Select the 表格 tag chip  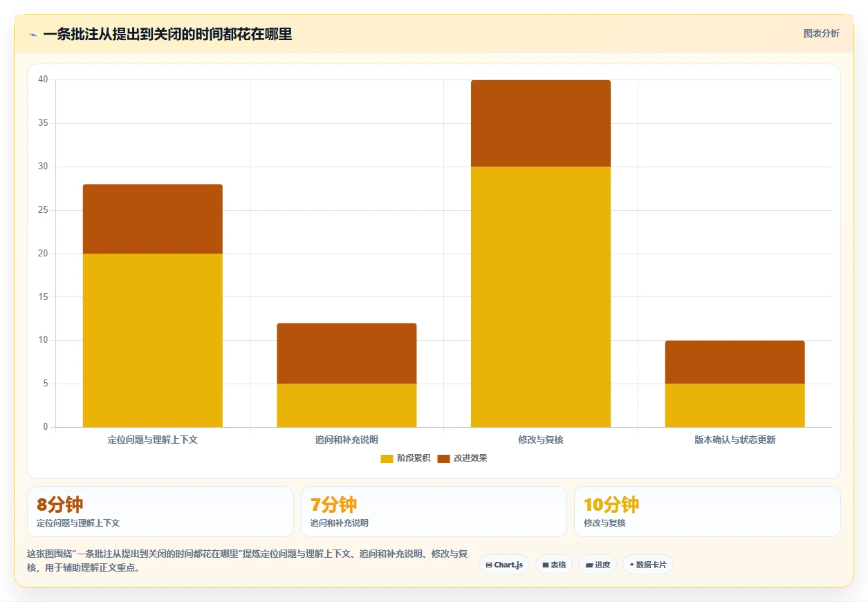554,565
